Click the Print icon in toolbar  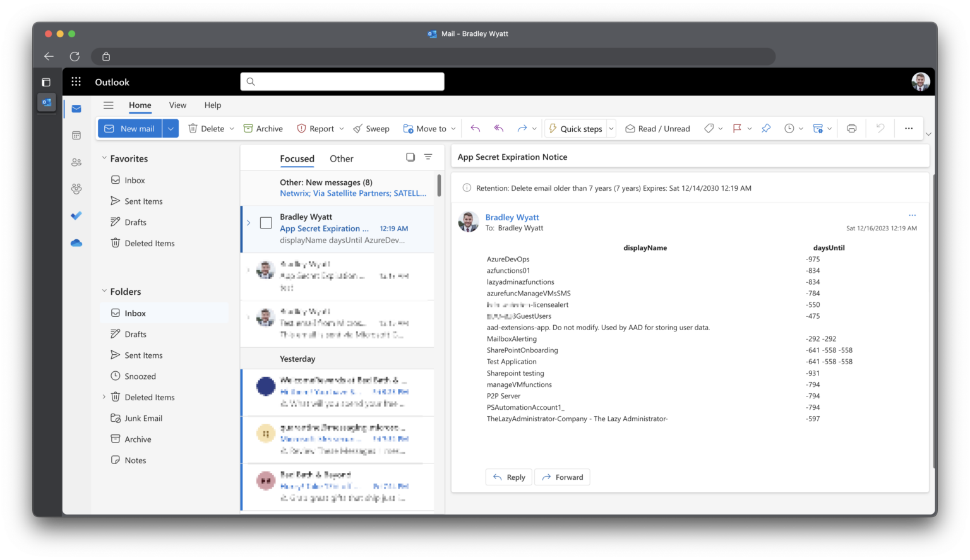coord(851,128)
